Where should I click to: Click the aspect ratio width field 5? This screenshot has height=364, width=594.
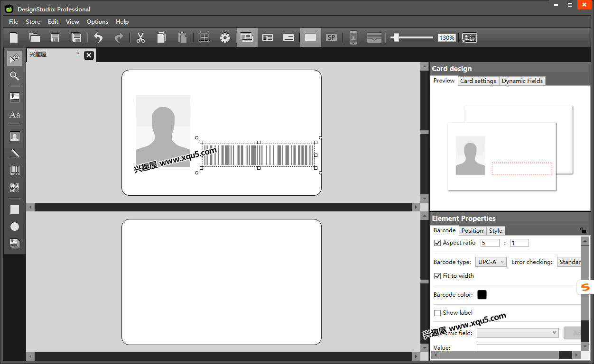tap(490, 243)
